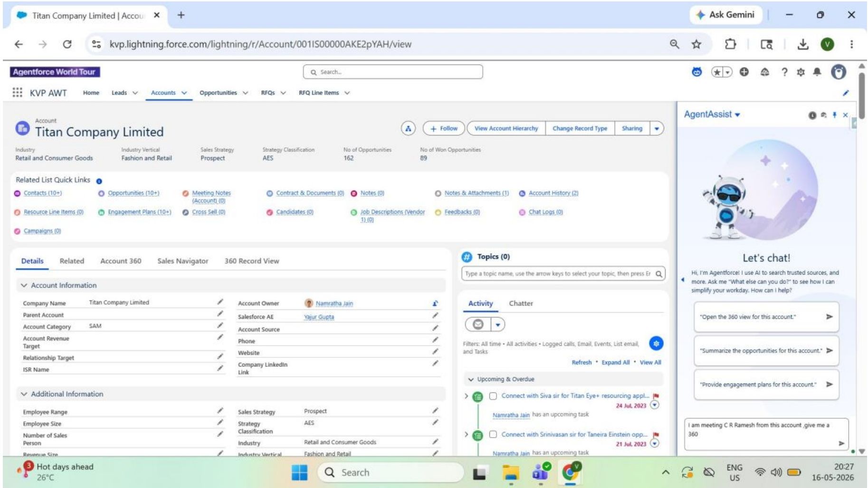
Task: Check the Taneira Einstein task checkbox
Action: [493, 434]
